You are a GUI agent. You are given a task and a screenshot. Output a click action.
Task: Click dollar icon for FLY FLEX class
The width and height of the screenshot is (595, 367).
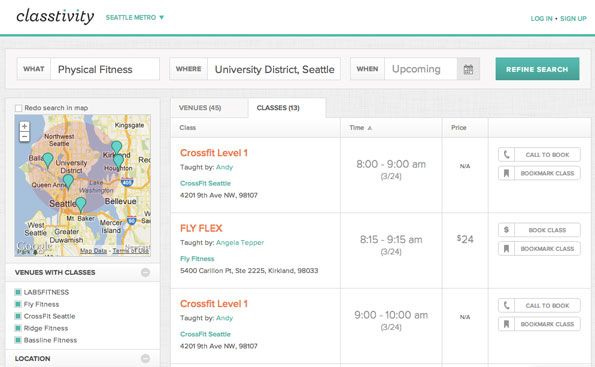(x=506, y=230)
